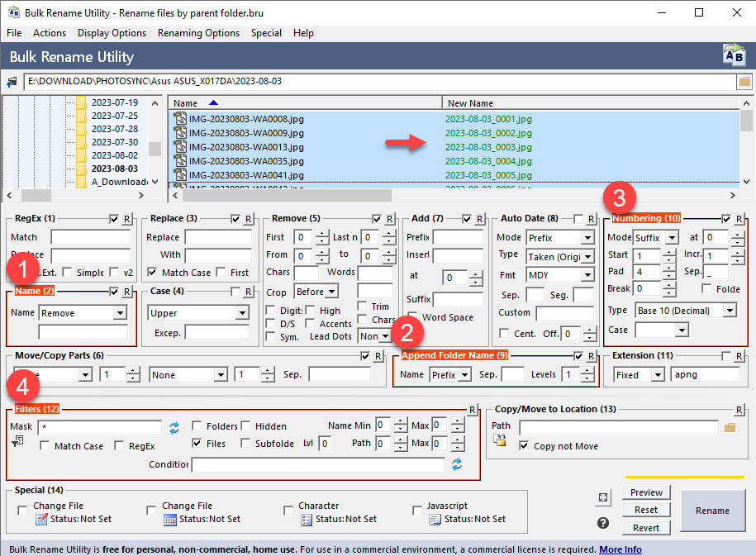Screen dimensions: 756x556
Task: Click the Preview button
Action: (x=646, y=492)
